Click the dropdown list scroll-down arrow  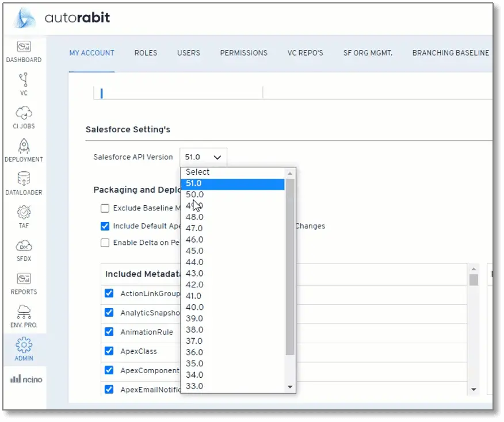[290, 387]
